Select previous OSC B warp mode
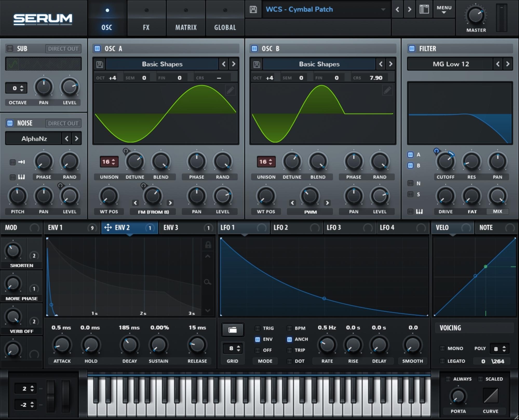The width and height of the screenshot is (519, 420). tap(292, 203)
